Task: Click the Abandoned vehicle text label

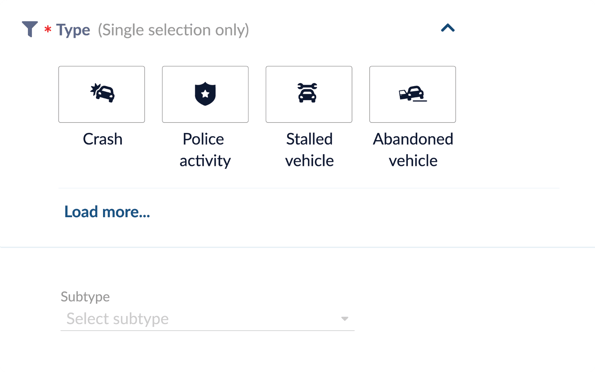Action: pyautogui.click(x=413, y=150)
